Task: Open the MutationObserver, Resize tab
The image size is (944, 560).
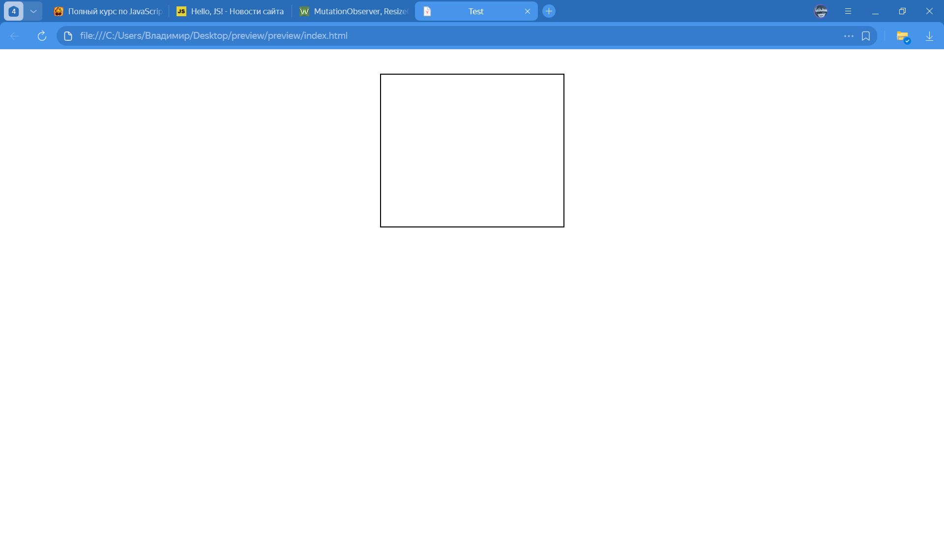Action: (354, 11)
